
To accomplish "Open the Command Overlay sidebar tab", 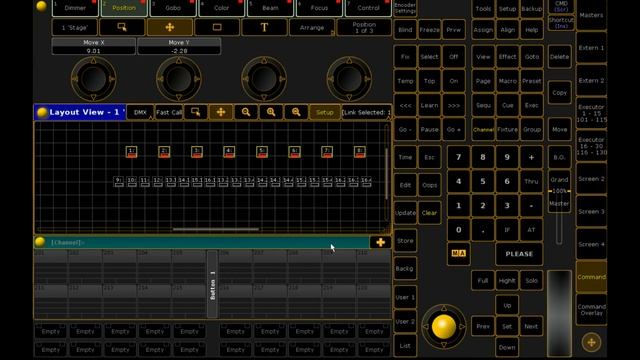I will coord(591,309).
